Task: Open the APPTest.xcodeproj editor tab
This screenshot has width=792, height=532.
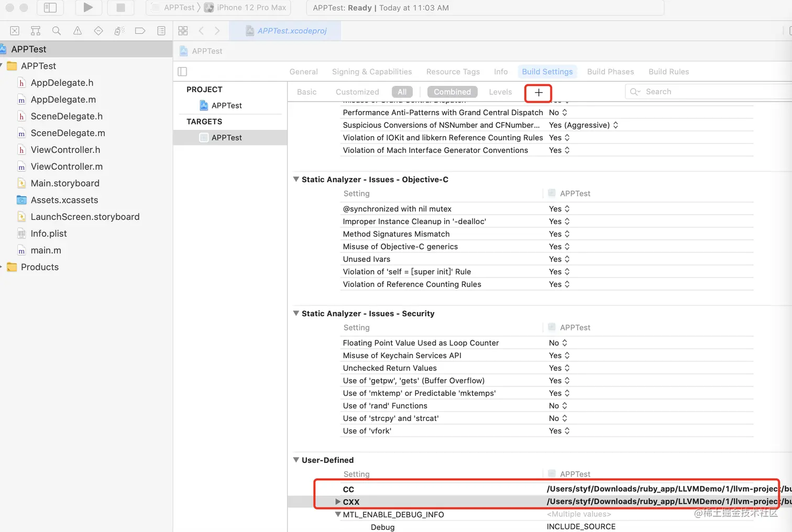Action: pyautogui.click(x=285, y=31)
